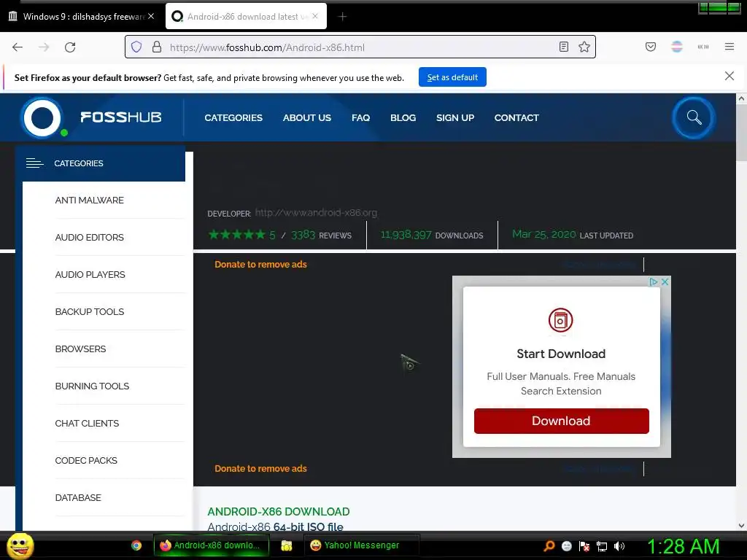
Task: Open the Save to Pocket icon
Action: pyautogui.click(x=651, y=47)
